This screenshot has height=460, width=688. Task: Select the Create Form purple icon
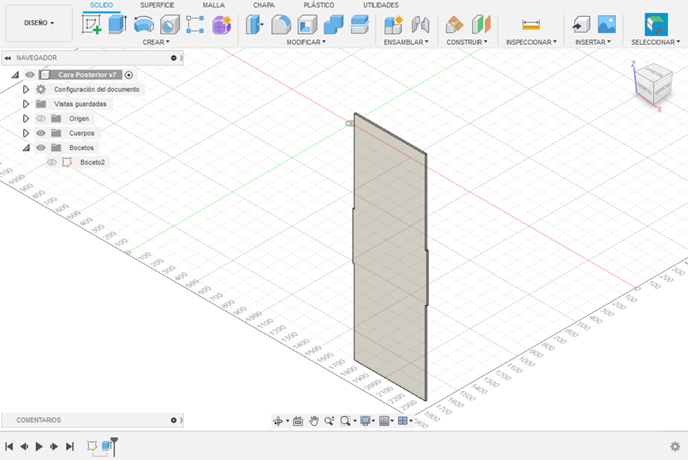(222, 24)
